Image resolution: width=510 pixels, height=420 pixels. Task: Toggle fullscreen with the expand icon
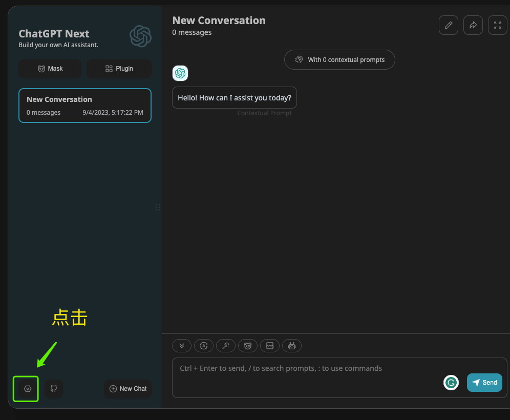[x=498, y=25]
